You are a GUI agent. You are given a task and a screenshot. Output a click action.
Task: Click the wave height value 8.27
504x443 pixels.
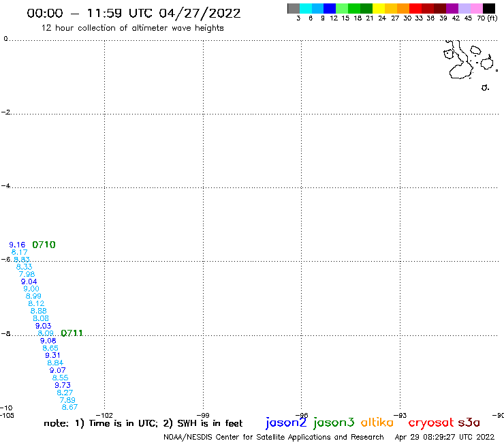tap(65, 393)
